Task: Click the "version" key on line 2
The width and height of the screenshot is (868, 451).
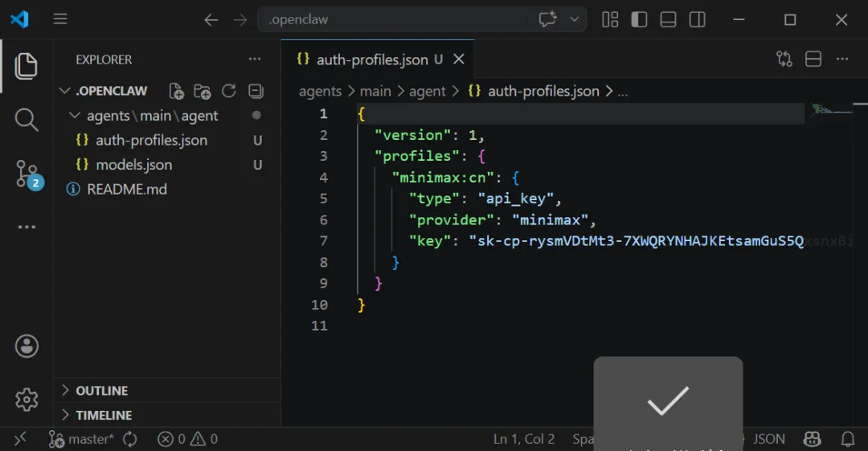Action: pos(413,135)
